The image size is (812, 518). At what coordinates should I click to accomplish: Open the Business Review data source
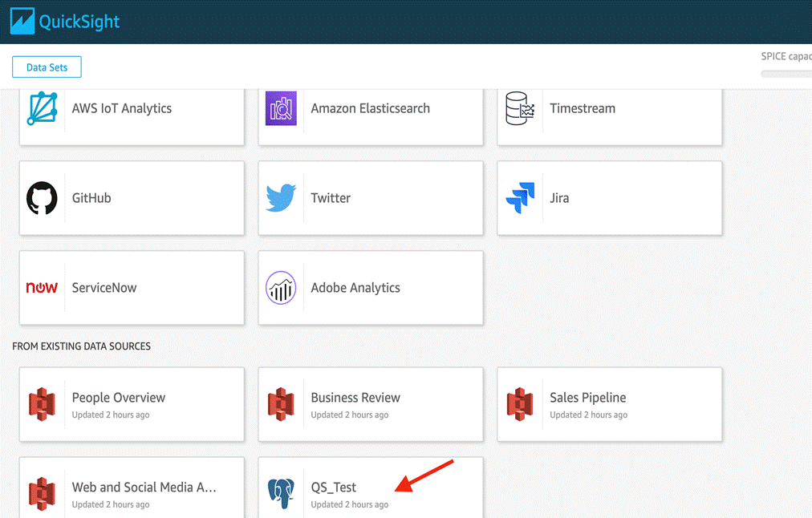[x=371, y=405]
